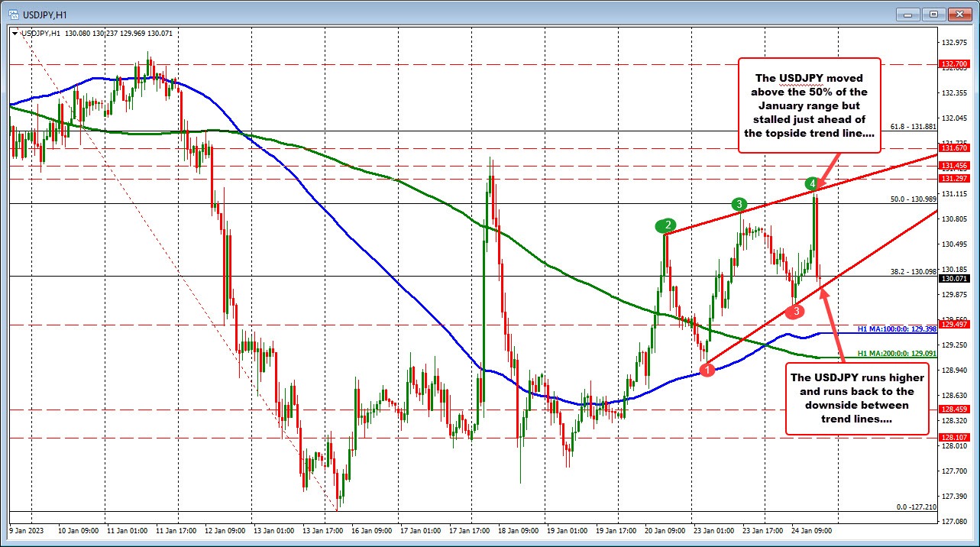Click the annotation box about the 50% range stall
Screen dimensions: 980x547
pyautogui.click(x=810, y=106)
